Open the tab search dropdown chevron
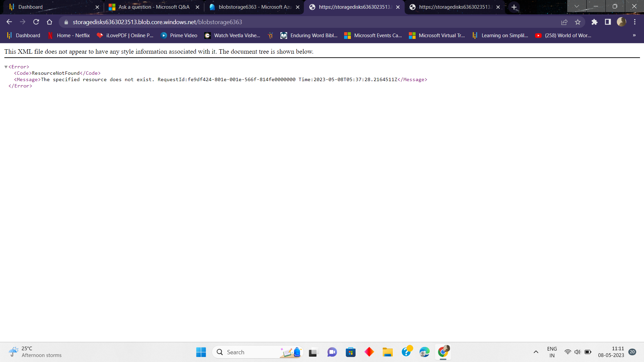 pyautogui.click(x=577, y=6)
